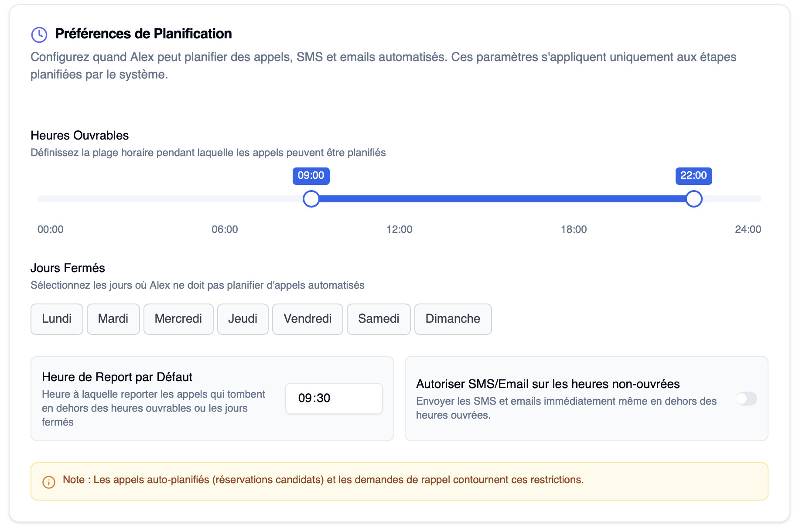
Task: Select Lundi in Jours Fermés
Action: 56,319
